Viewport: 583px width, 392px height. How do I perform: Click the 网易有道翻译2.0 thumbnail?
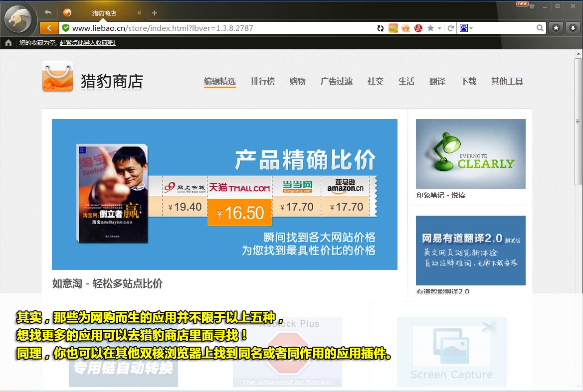point(471,251)
